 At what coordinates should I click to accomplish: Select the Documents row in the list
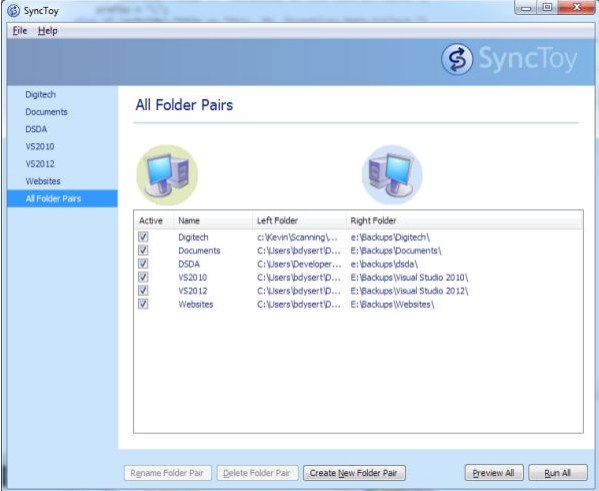[358, 251]
